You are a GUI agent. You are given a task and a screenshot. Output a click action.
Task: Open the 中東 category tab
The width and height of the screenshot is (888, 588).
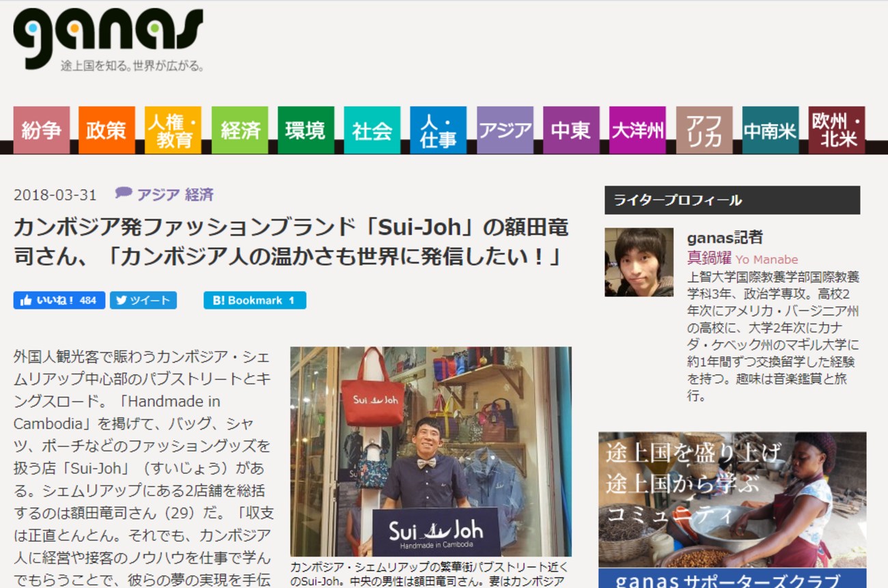(x=571, y=130)
